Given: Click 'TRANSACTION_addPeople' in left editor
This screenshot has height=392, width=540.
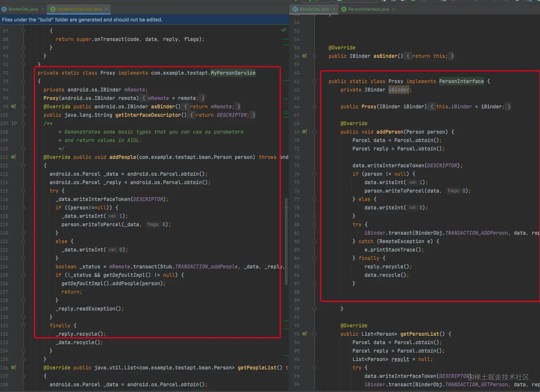Looking at the screenshot, I should (x=206, y=266).
